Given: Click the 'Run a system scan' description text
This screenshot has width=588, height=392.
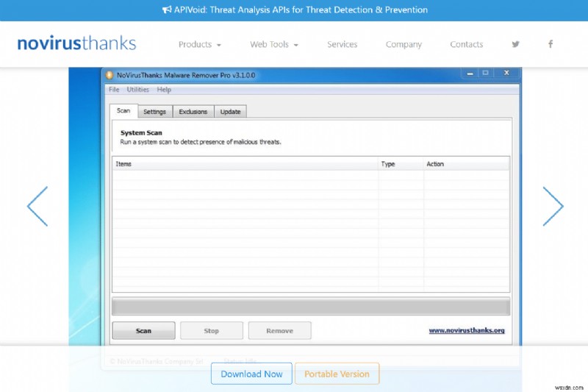Looking at the screenshot, I should click(201, 142).
